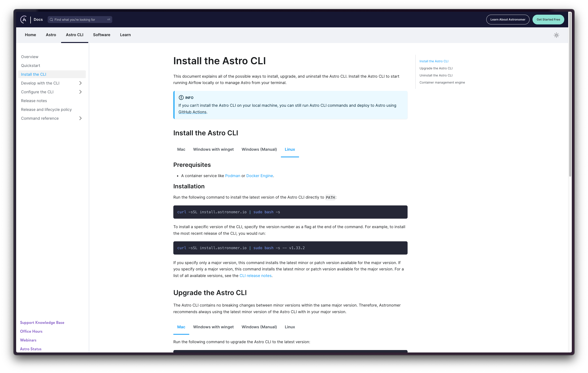
Task: Click the main page title heading
Action: point(219,61)
